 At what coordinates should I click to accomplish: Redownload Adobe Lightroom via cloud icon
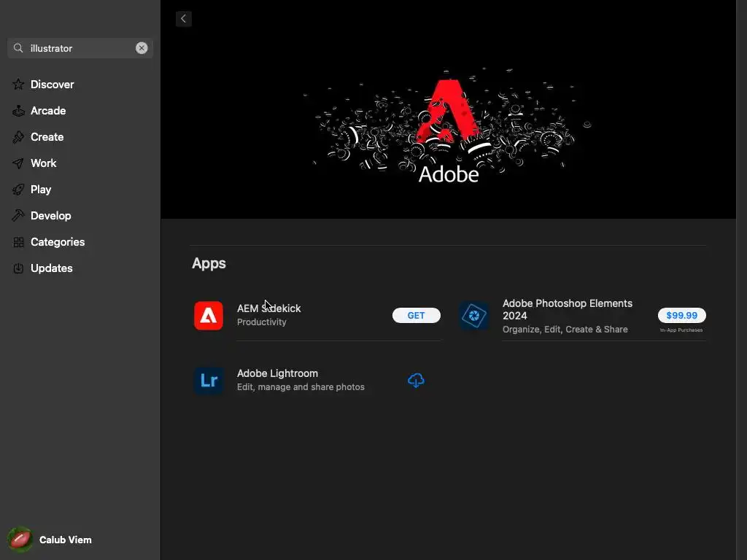click(x=416, y=381)
